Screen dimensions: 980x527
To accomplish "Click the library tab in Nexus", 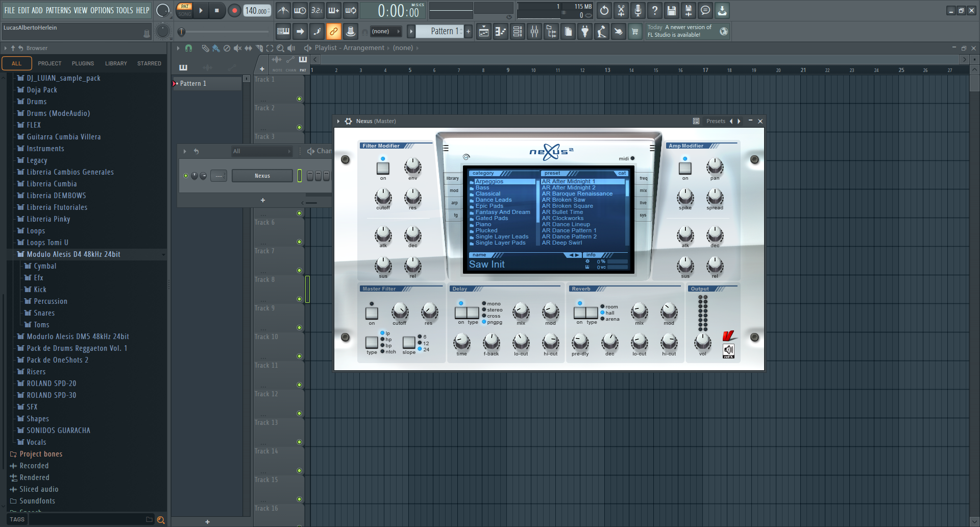I will (x=453, y=178).
